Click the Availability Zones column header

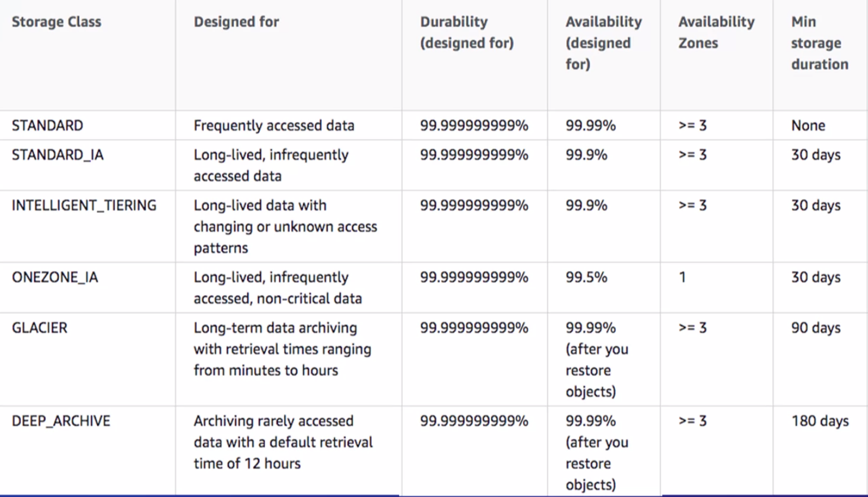click(x=716, y=32)
